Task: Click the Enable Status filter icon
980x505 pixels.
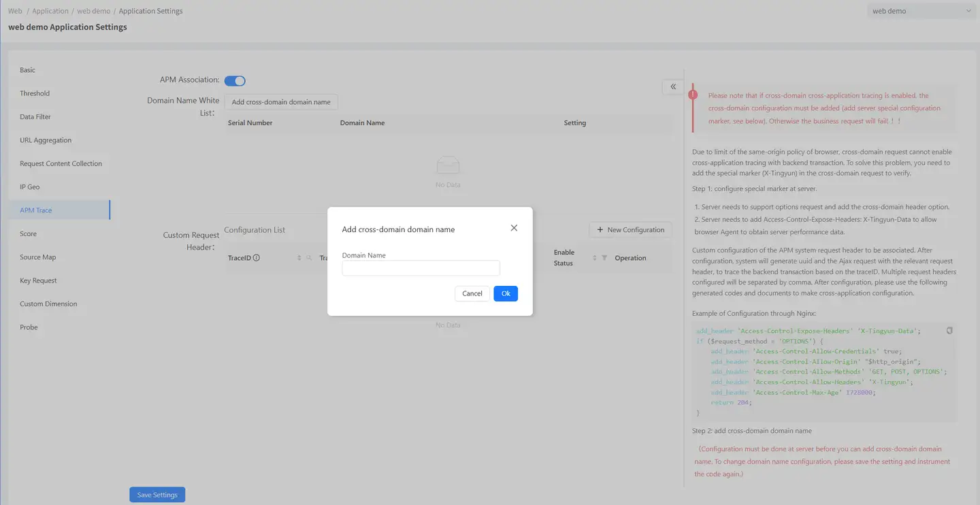Action: tap(604, 258)
